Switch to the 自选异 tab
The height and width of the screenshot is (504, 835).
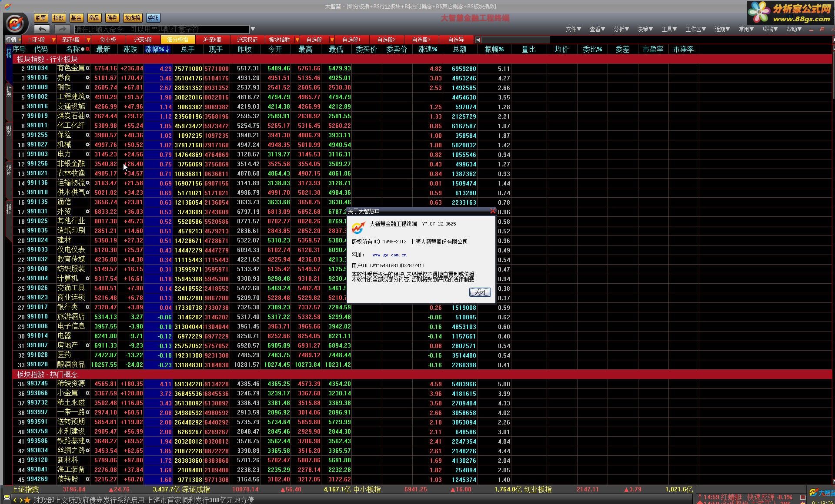coord(456,40)
